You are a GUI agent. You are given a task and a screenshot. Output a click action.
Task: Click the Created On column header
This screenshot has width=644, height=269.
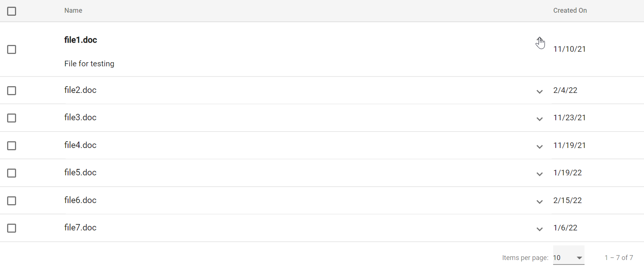point(570,10)
